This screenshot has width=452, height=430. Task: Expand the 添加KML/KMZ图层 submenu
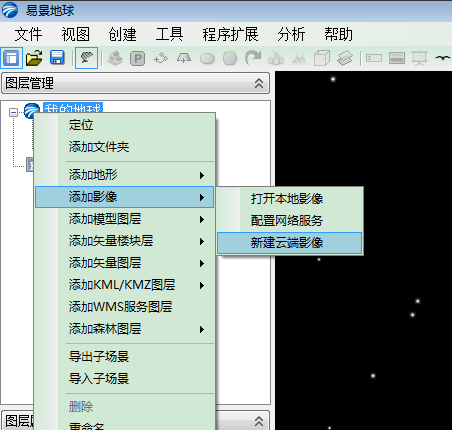124,285
